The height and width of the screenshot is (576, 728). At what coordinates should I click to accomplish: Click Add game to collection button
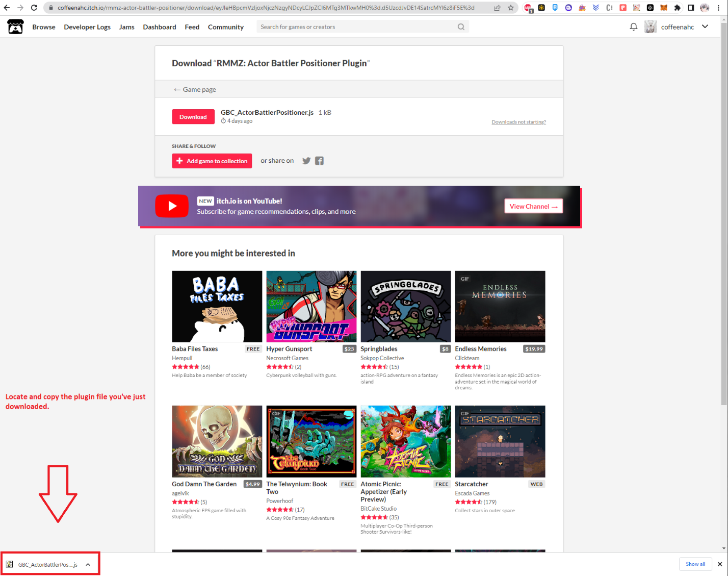(212, 161)
